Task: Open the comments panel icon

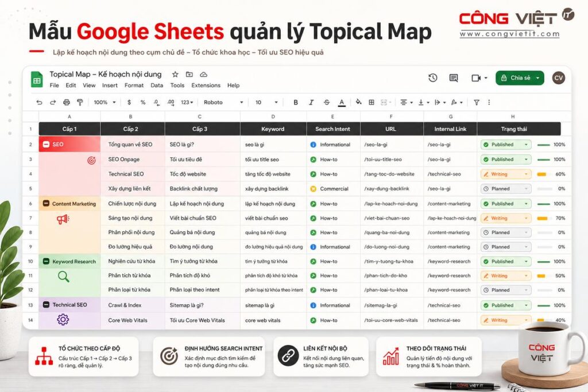Action: [x=454, y=78]
